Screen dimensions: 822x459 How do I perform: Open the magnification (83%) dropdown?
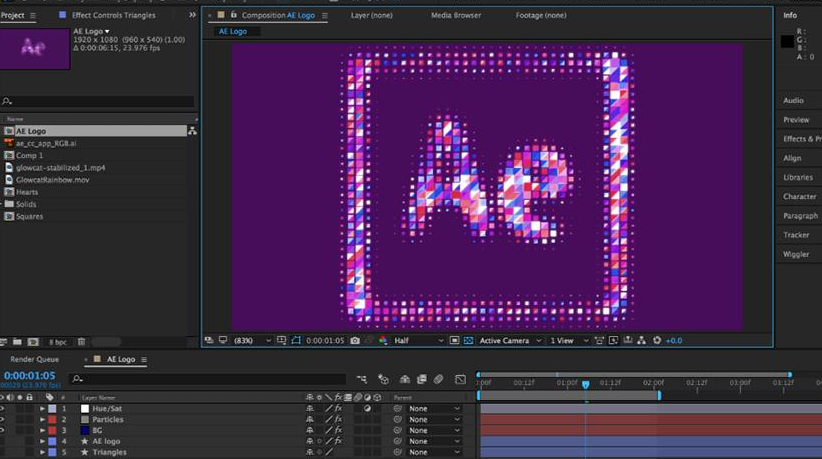(253, 341)
